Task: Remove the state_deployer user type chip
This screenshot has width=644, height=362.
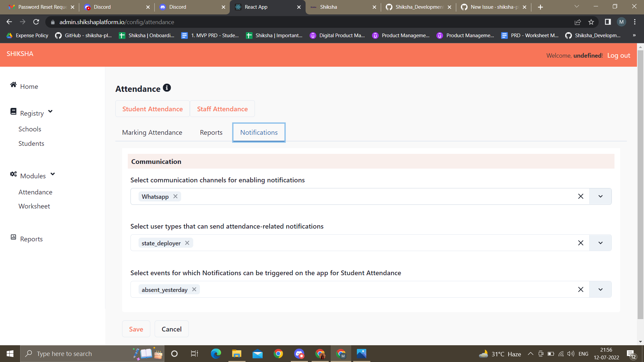Action: (x=187, y=243)
